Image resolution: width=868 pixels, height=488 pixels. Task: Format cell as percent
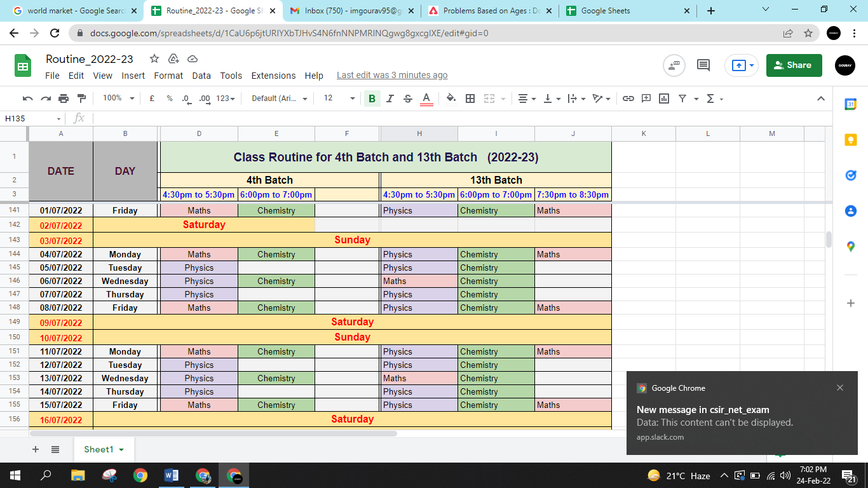tap(170, 98)
